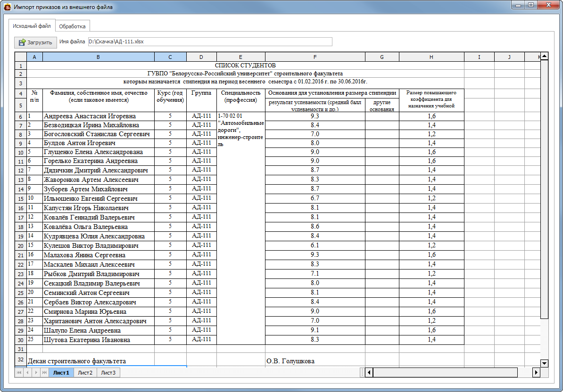Select column F header
The width and height of the screenshot is (563, 392).
[315, 57]
